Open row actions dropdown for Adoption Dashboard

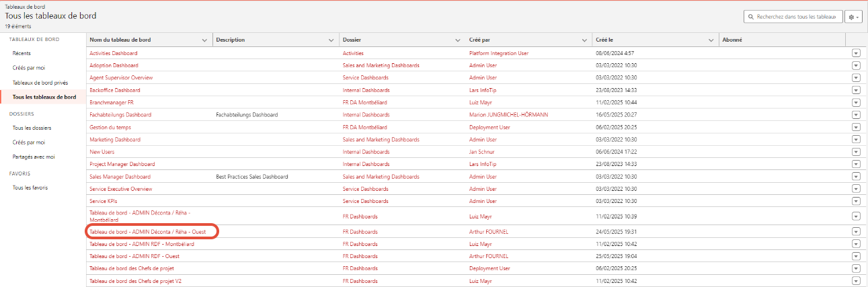[856, 65]
